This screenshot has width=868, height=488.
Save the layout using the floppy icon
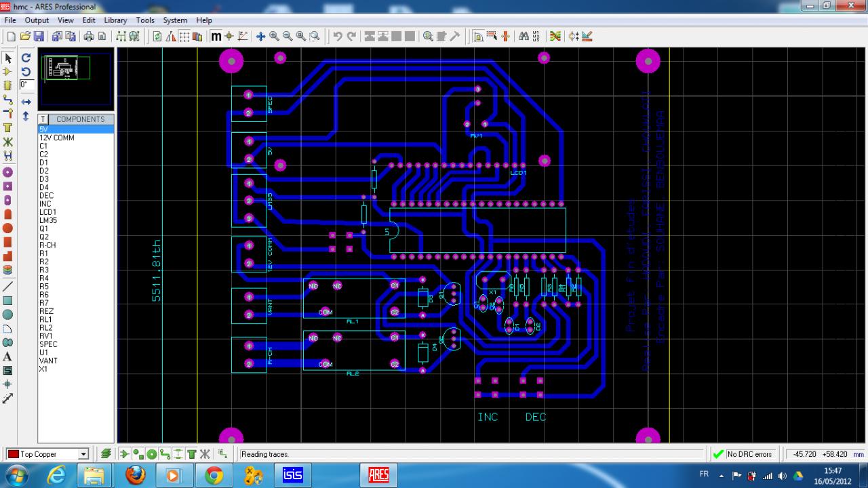click(39, 36)
